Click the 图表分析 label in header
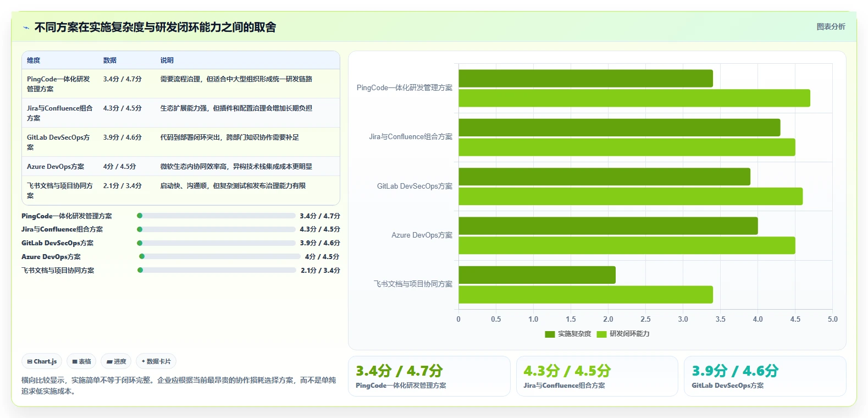 click(x=831, y=26)
